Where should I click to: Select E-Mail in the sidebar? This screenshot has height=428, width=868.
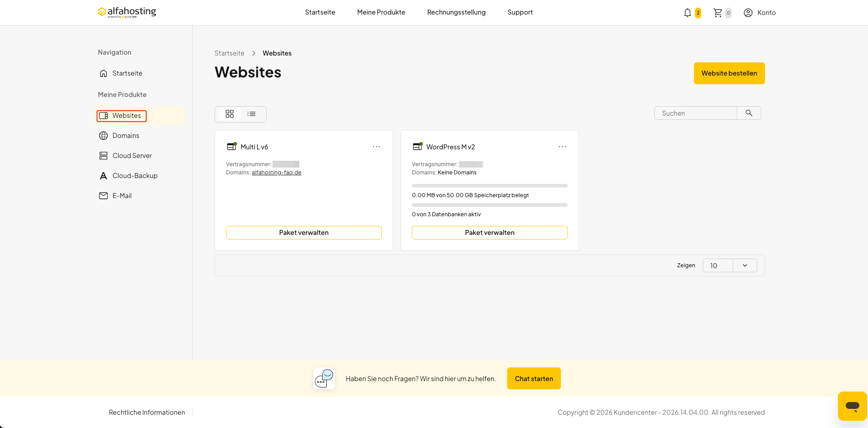[x=122, y=196]
